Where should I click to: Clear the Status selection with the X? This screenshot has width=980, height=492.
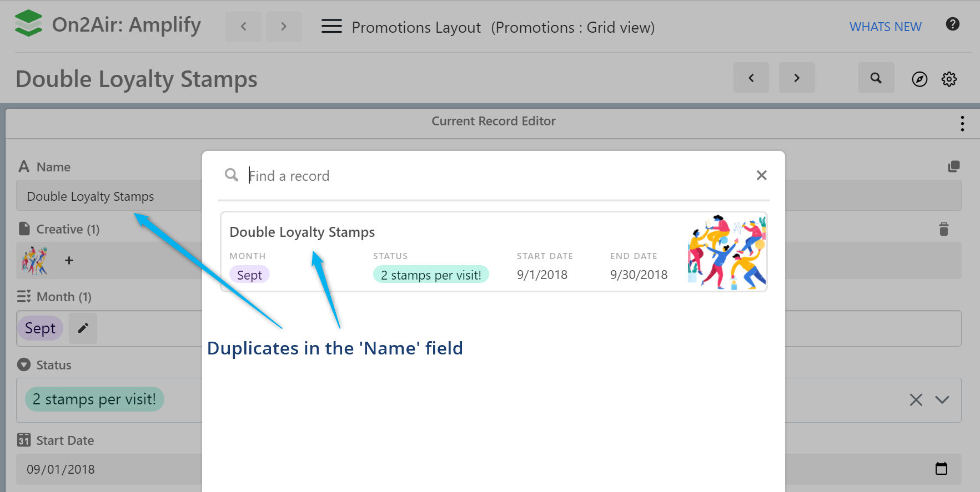[x=916, y=399]
